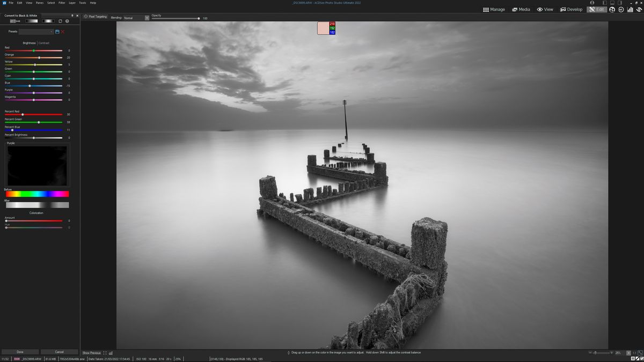
Task: Open the People mode icon near Edit
Action: [x=612, y=10]
